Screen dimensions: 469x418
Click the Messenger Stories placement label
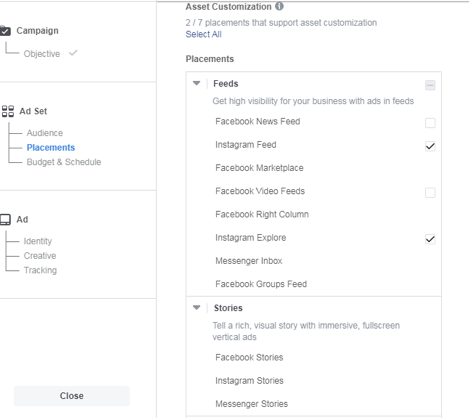point(252,404)
